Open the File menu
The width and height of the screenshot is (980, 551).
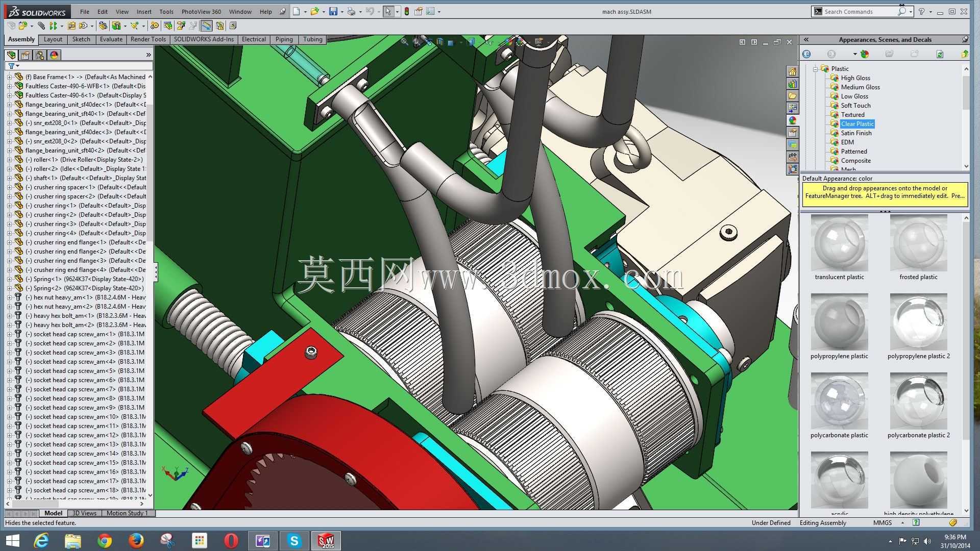click(85, 11)
